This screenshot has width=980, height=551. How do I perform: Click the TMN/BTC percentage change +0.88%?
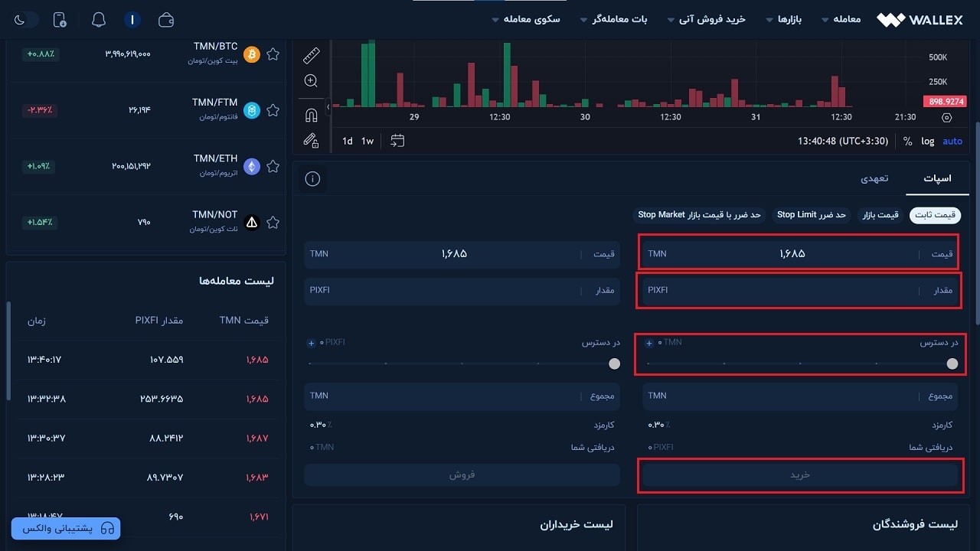click(41, 54)
